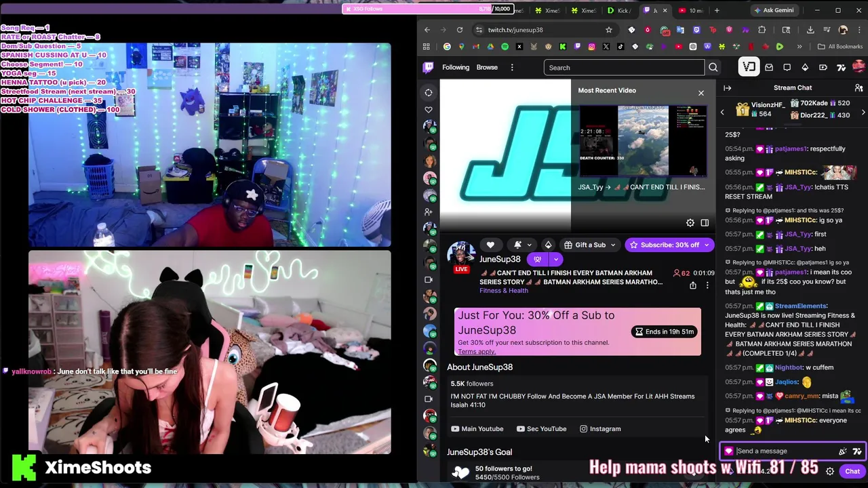Open the Twitch whispers speech-bubble icon
This screenshot has height=488, width=868.
point(787,67)
